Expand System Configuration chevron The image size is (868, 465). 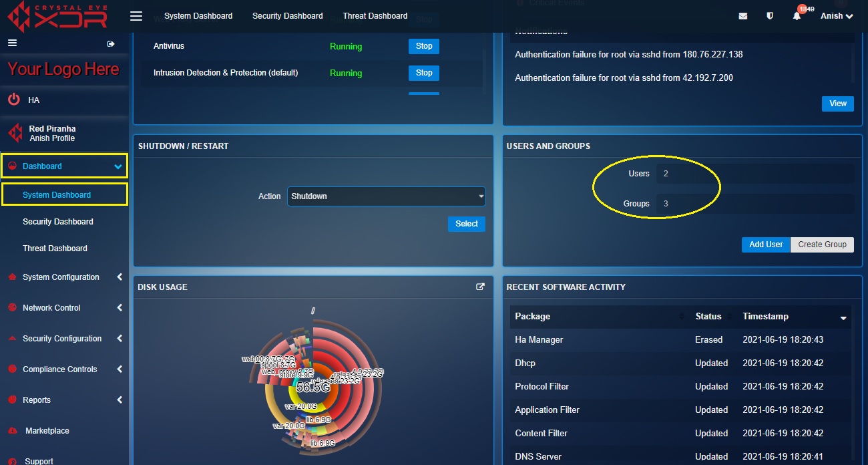pos(120,277)
